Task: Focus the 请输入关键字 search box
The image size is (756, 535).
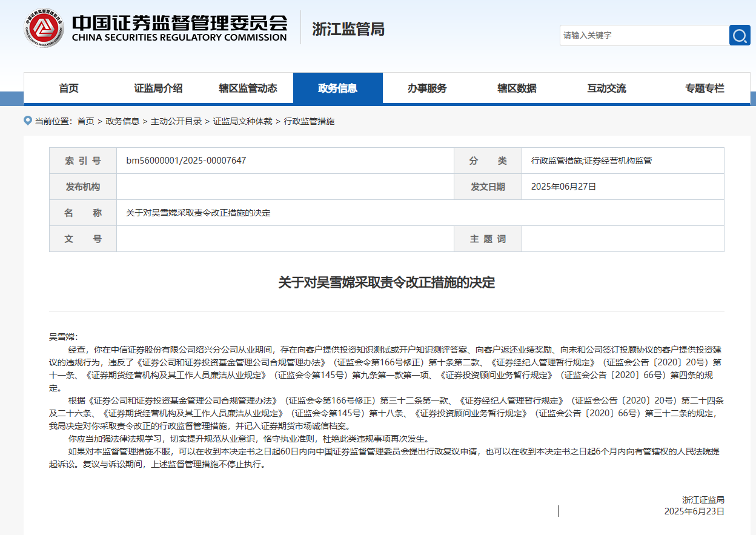Action: point(645,35)
